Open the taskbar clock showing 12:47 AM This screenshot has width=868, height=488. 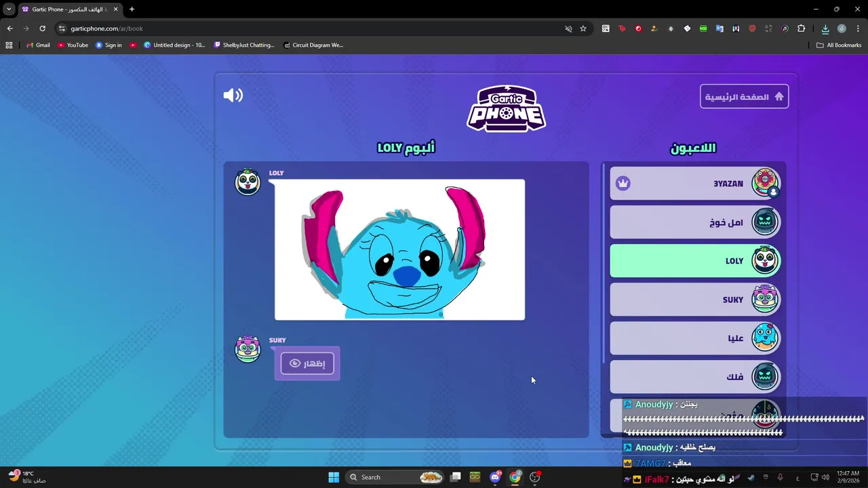(848, 476)
